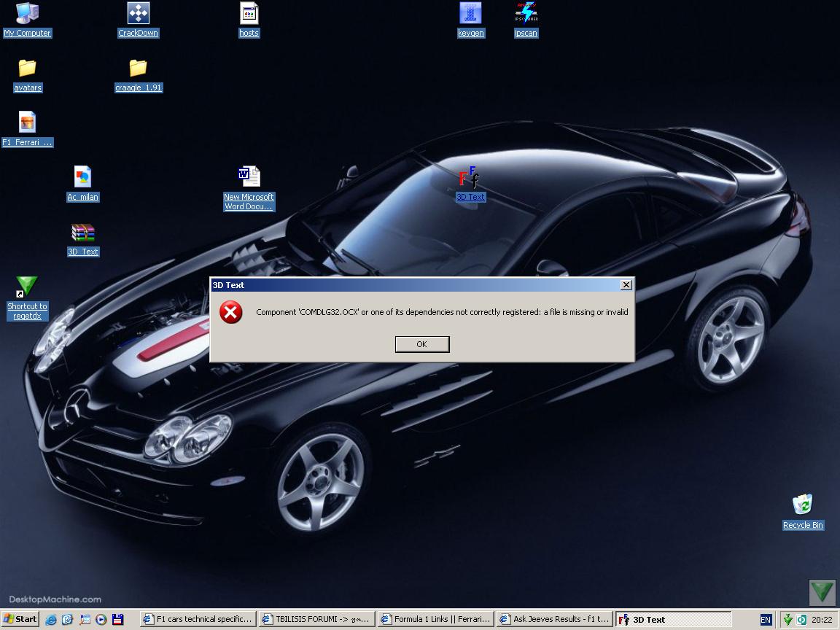This screenshot has height=630, width=840.
Task: Open Internet Explorer from the Quick Launch bar
Action: pos(50,620)
